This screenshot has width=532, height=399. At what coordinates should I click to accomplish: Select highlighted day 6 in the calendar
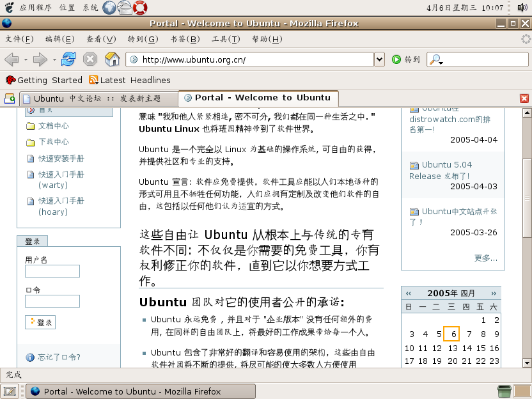point(451,334)
